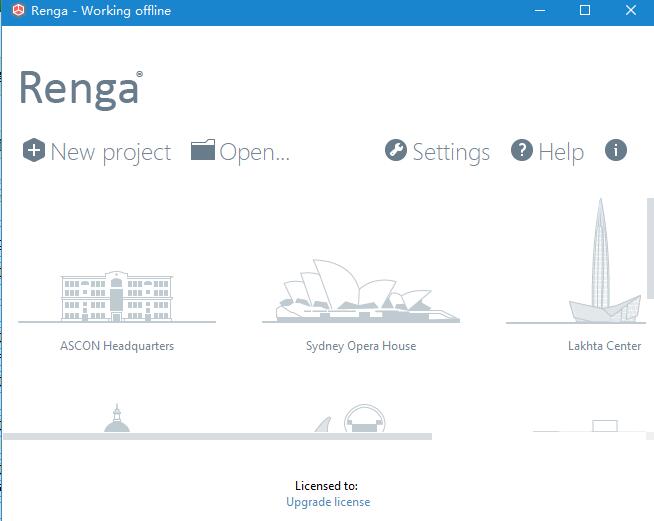Image resolution: width=654 pixels, height=521 pixels.
Task: Close the Renga window
Action: (631, 10)
